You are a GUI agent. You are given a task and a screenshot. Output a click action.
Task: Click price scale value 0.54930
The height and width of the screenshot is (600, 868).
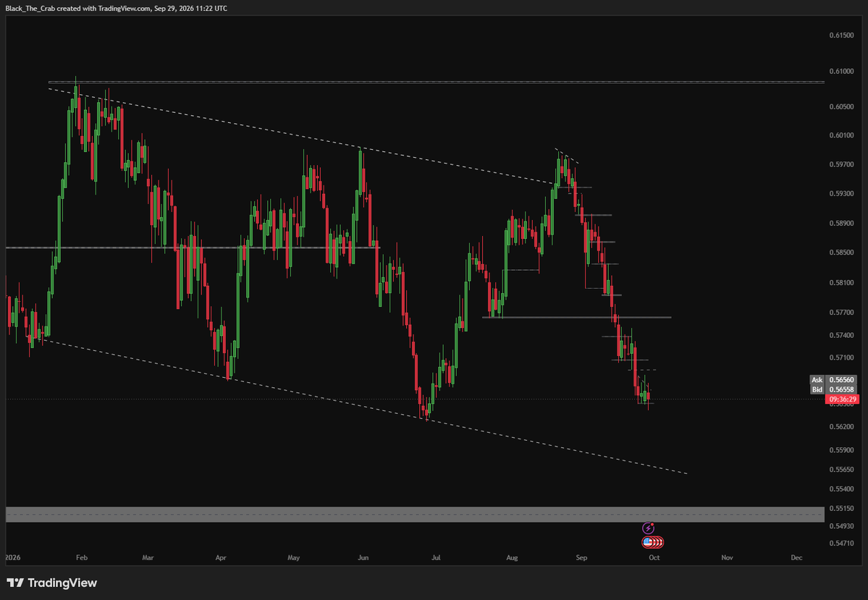[x=841, y=526]
